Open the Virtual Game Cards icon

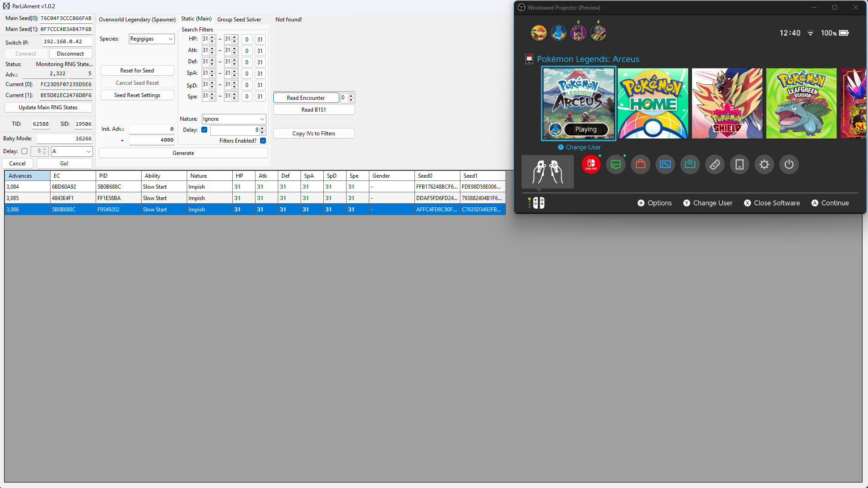click(x=740, y=164)
